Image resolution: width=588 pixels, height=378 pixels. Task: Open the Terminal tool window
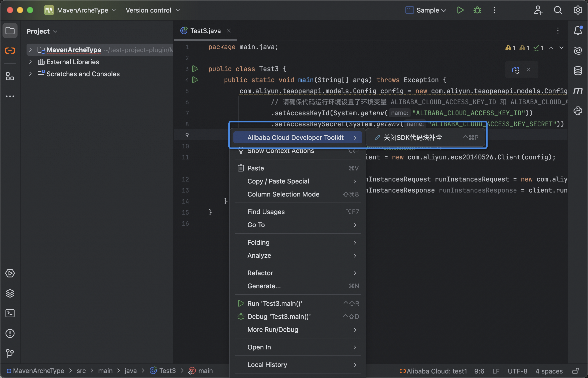tap(10, 313)
